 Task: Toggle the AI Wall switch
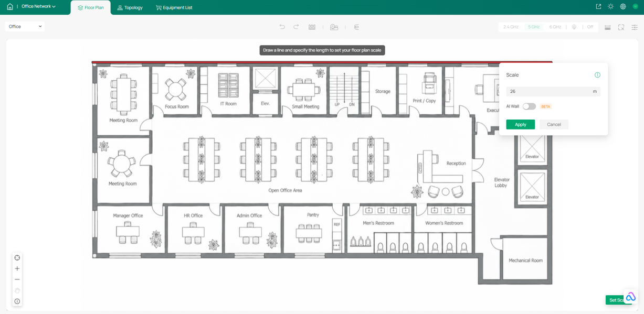pyautogui.click(x=529, y=106)
